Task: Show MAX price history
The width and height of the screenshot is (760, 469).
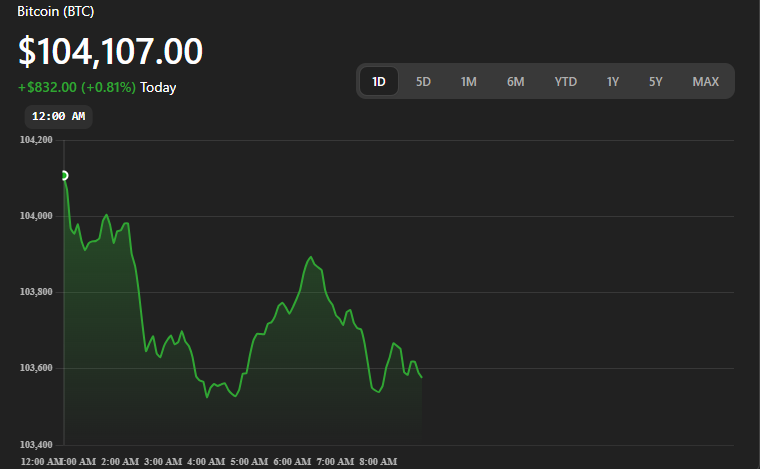Action: tap(705, 82)
